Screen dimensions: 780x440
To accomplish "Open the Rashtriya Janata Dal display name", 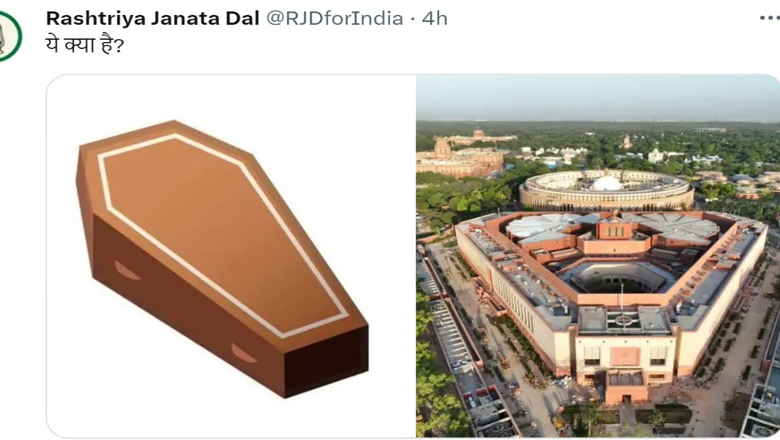I will coord(153,18).
